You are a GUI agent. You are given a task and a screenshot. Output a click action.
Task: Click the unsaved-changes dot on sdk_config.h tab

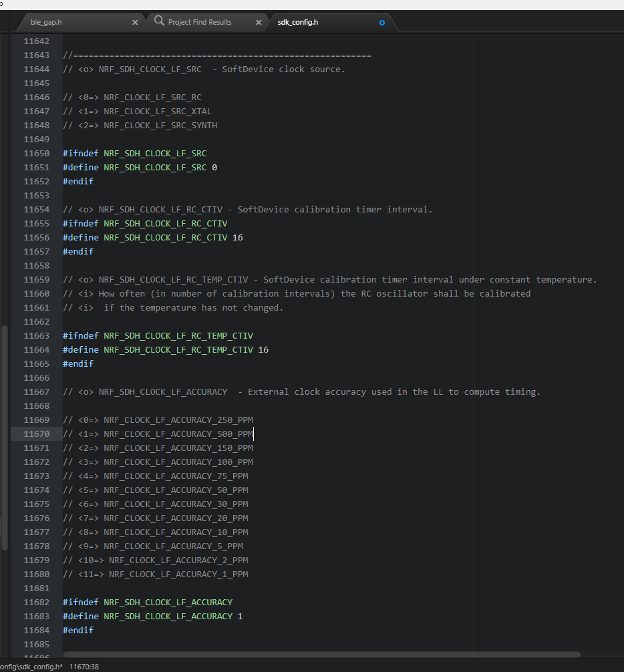pos(382,22)
